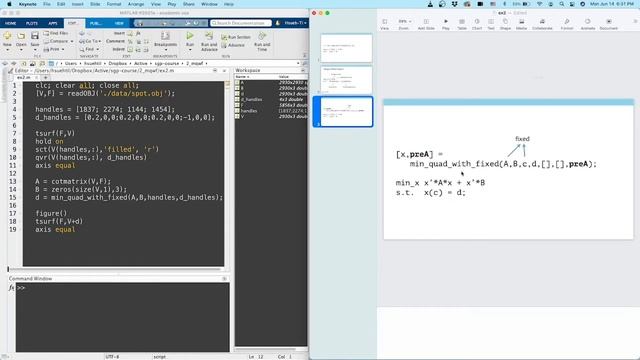Open the New dropdown arrow in MATLAB

click(x=7, y=50)
